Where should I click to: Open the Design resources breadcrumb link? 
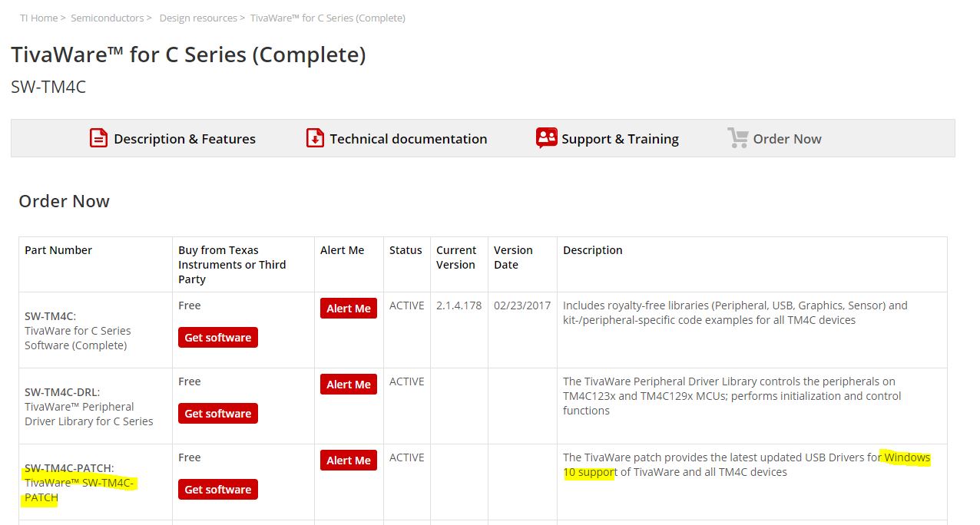(198, 18)
